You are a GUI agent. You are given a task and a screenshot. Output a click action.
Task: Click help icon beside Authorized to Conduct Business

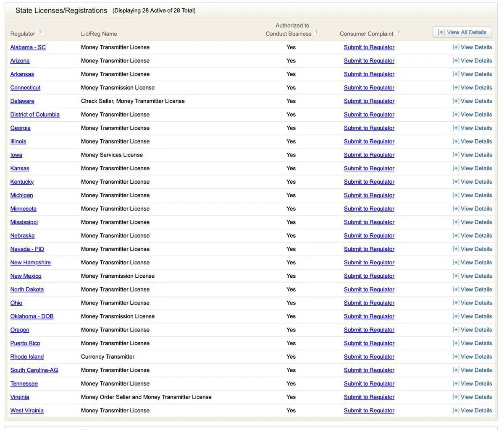[x=317, y=33]
